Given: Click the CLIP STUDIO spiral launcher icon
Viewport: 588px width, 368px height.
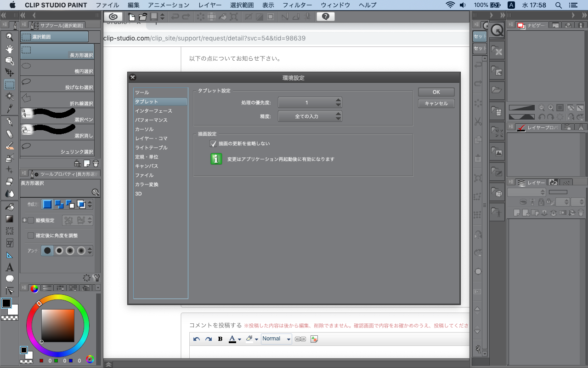Looking at the screenshot, I should click(x=113, y=17).
